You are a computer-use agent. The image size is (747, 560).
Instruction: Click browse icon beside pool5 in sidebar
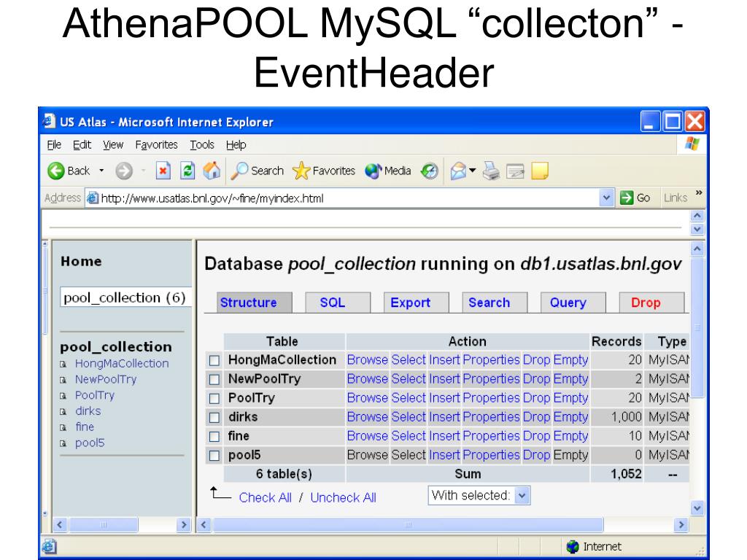(x=63, y=443)
